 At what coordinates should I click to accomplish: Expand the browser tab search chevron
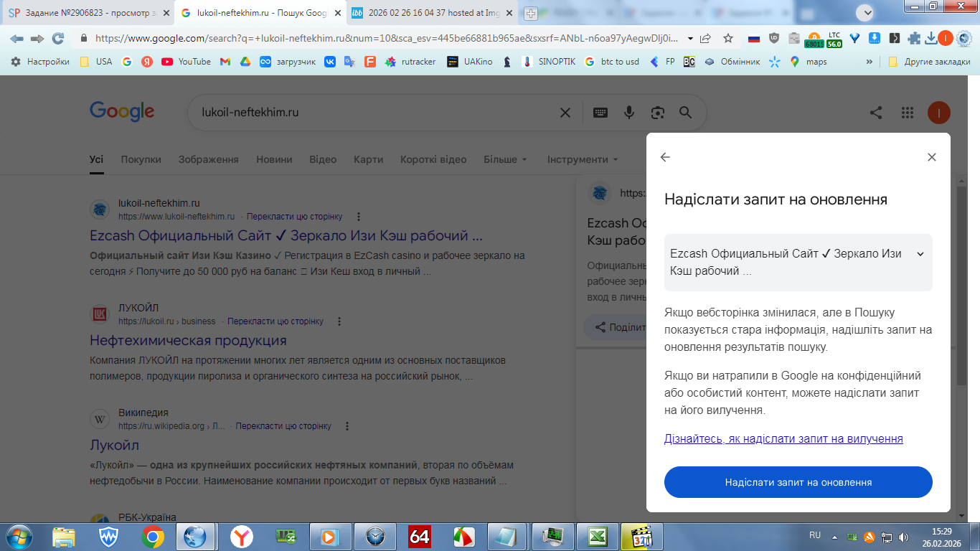point(867,12)
